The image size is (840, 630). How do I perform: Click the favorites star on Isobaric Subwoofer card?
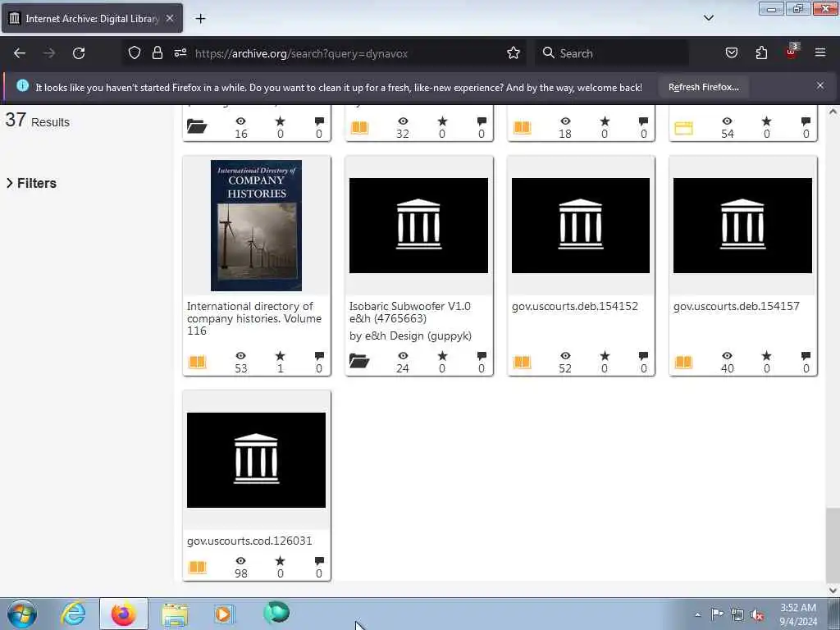(x=442, y=356)
